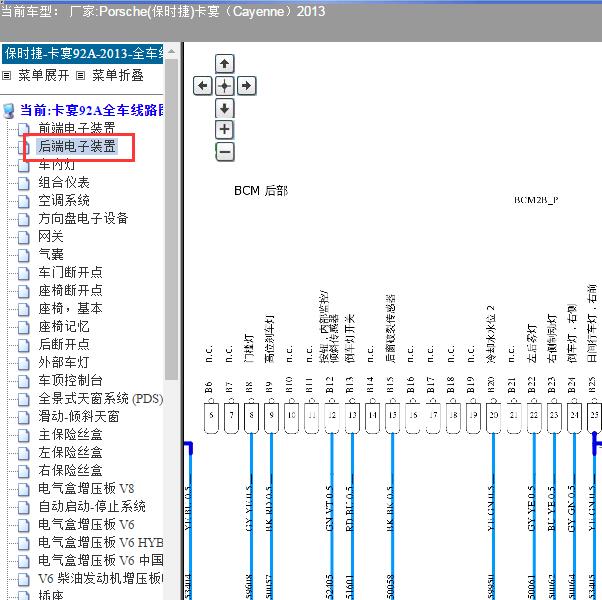
Task: Click the document icon beside 外部车灯
Action: click(x=23, y=363)
